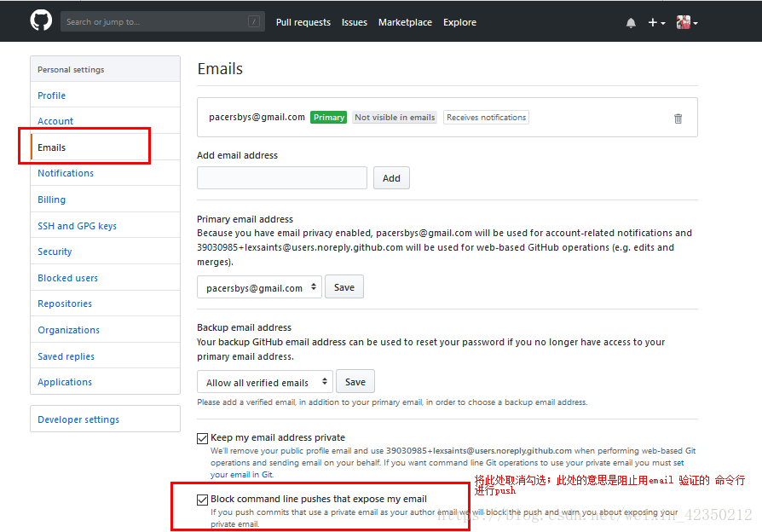Open Billing settings
762x532 pixels.
tap(105, 199)
